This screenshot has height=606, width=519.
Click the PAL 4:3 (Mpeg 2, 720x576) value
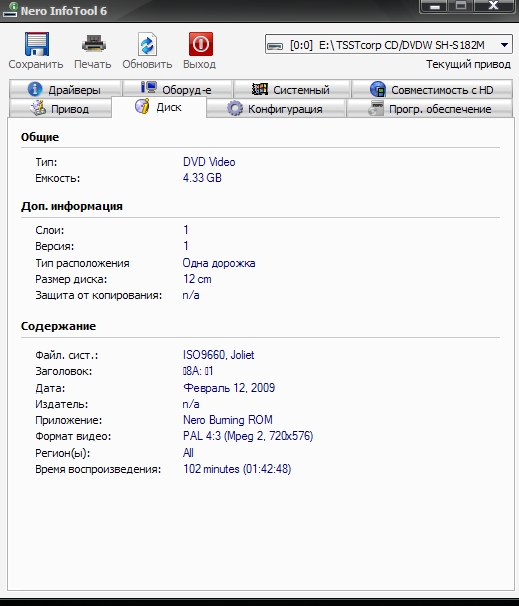click(248, 436)
